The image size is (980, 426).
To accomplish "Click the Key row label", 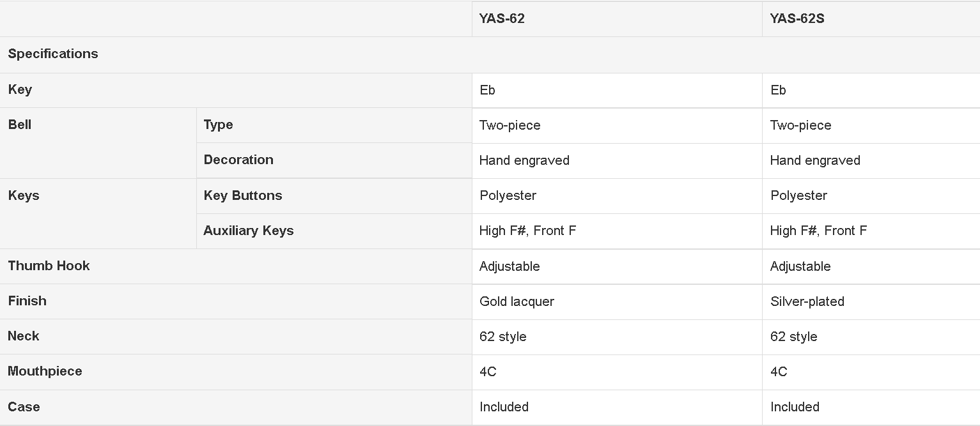I will click(20, 89).
